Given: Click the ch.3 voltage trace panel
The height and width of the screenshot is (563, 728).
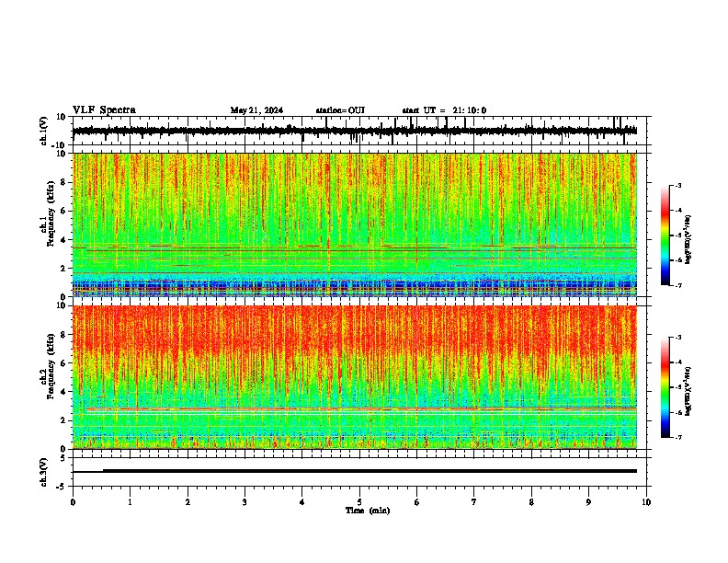Looking at the screenshot, I should [x=361, y=472].
